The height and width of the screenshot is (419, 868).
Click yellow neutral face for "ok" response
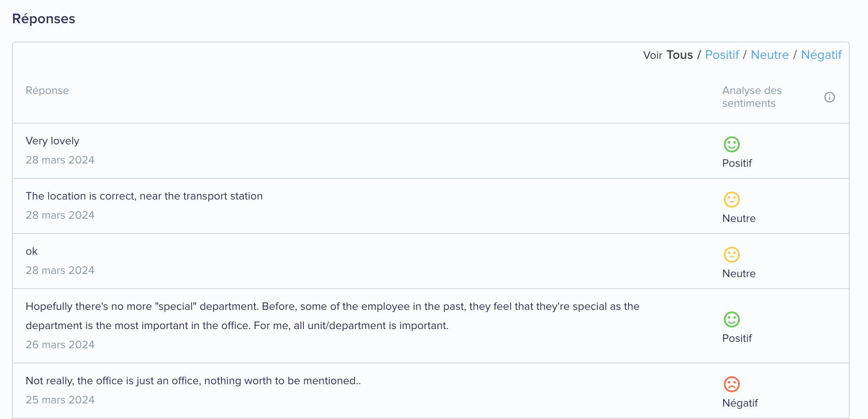point(732,255)
